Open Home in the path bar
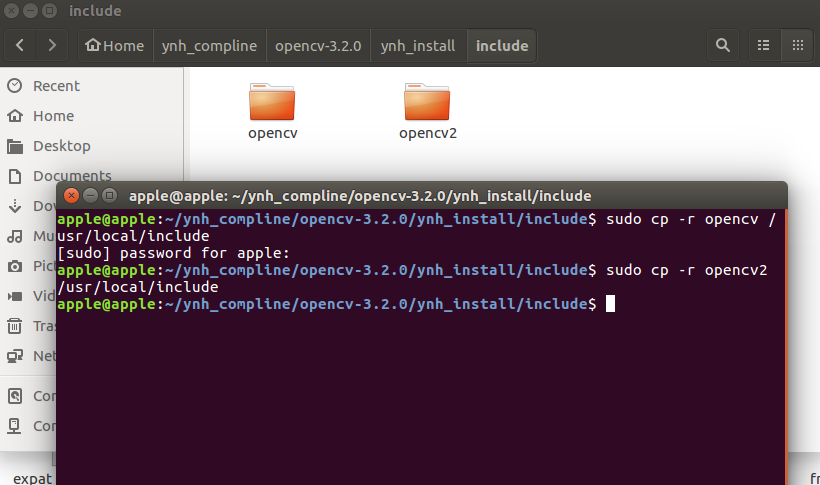The image size is (820, 485). [115, 46]
